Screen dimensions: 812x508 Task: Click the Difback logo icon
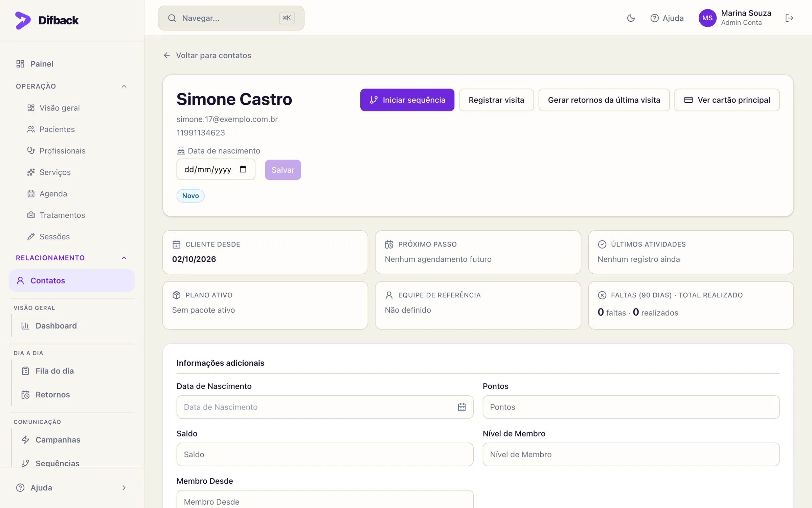click(x=23, y=20)
